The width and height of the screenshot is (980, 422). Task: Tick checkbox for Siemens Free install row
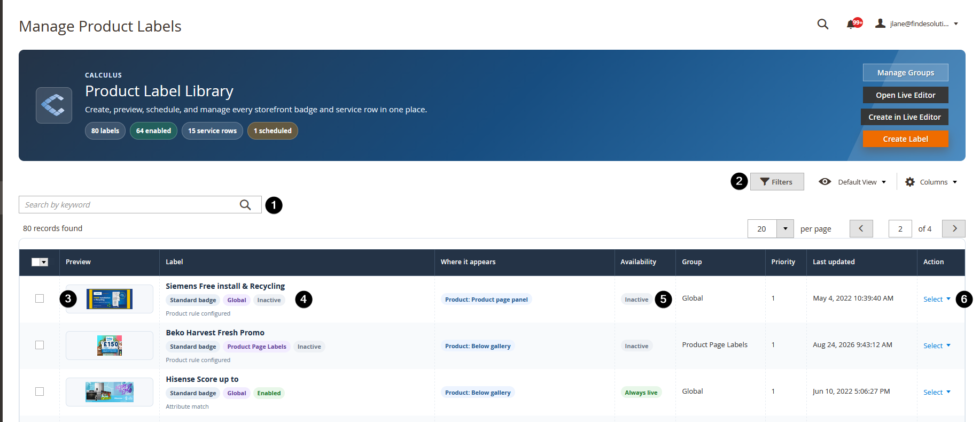[40, 298]
